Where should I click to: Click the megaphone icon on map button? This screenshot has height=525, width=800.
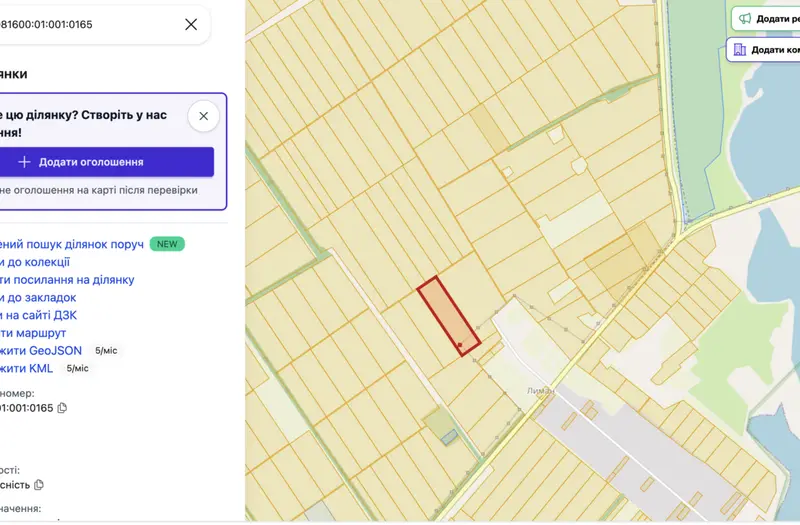(x=745, y=19)
